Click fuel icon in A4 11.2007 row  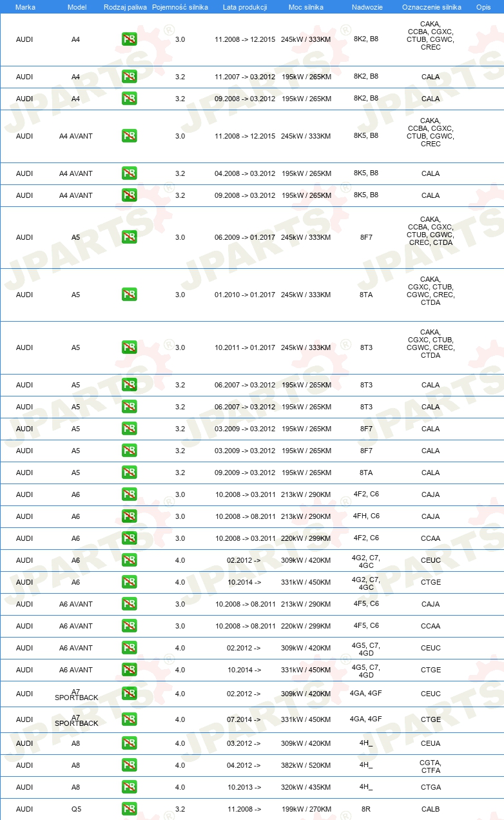[x=130, y=77]
